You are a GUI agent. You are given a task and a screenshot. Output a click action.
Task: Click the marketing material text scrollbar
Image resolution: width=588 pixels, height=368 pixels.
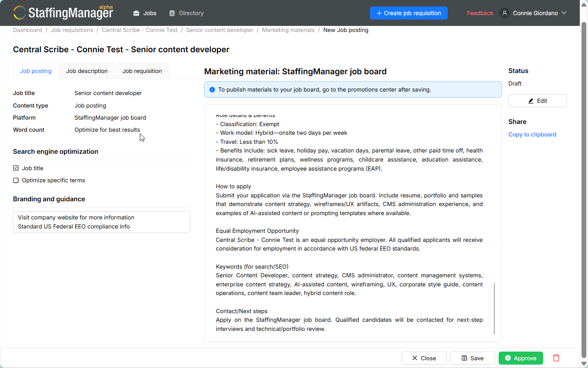tap(494, 309)
